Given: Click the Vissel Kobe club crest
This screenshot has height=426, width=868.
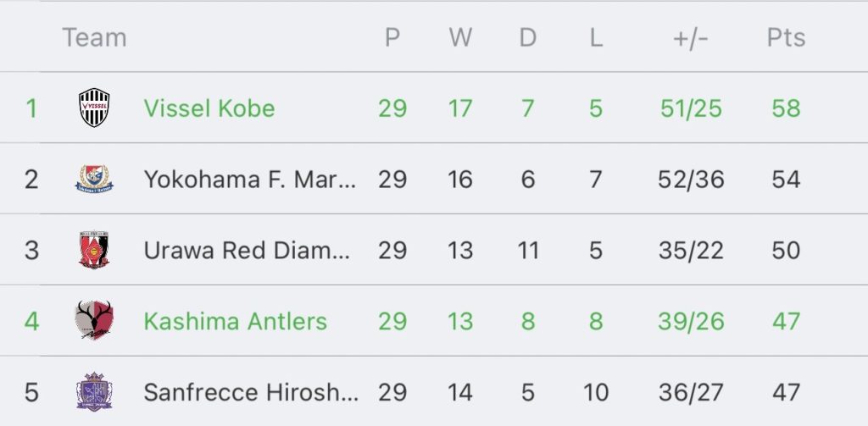Looking at the screenshot, I should [94, 108].
